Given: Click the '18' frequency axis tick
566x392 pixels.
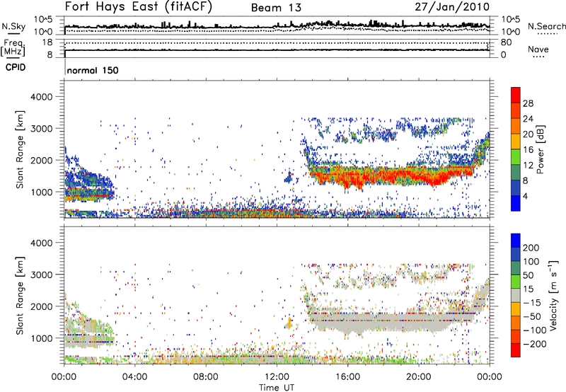Looking at the screenshot, I should coord(47,42).
